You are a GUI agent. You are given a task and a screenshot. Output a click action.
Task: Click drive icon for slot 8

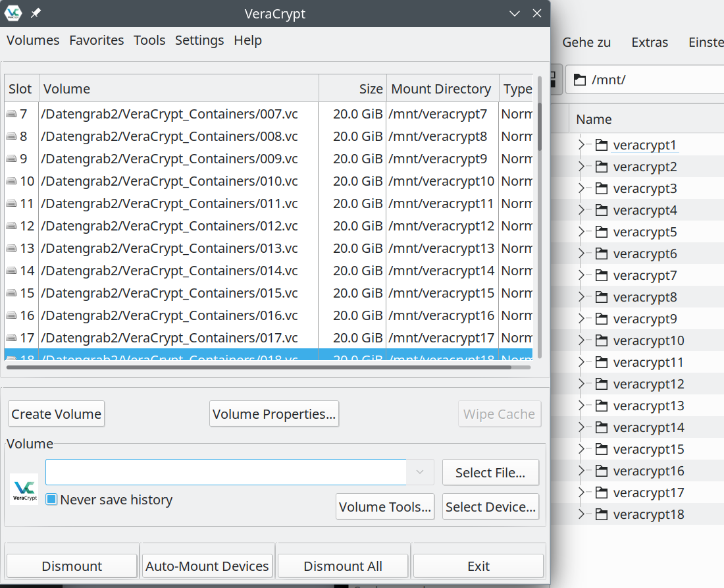click(x=11, y=136)
